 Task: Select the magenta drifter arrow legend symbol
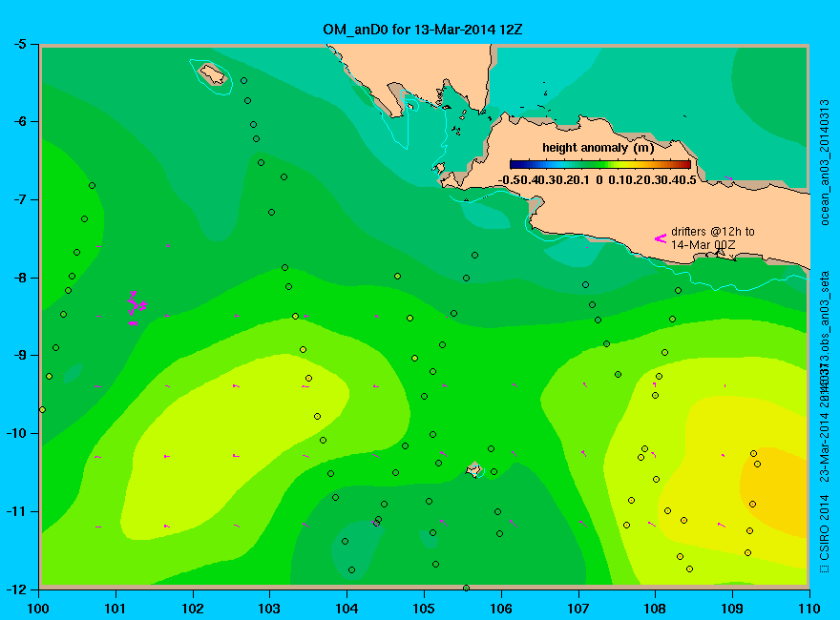pyautogui.click(x=661, y=238)
